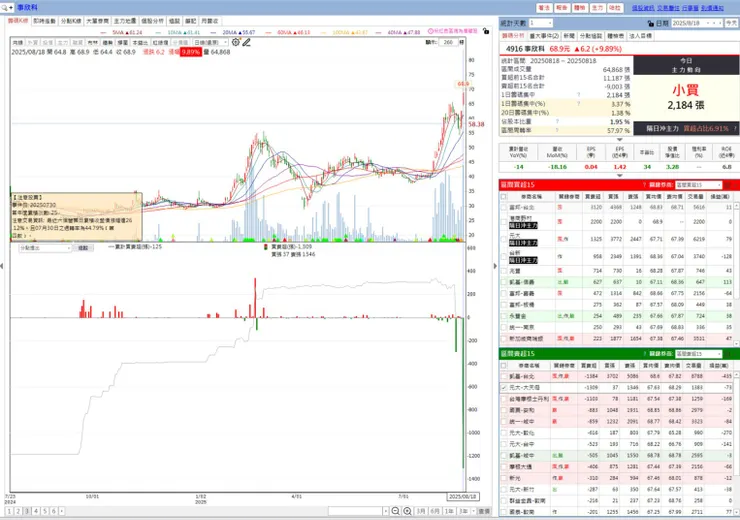
Task: Click the 今天 button
Action: [731, 23]
